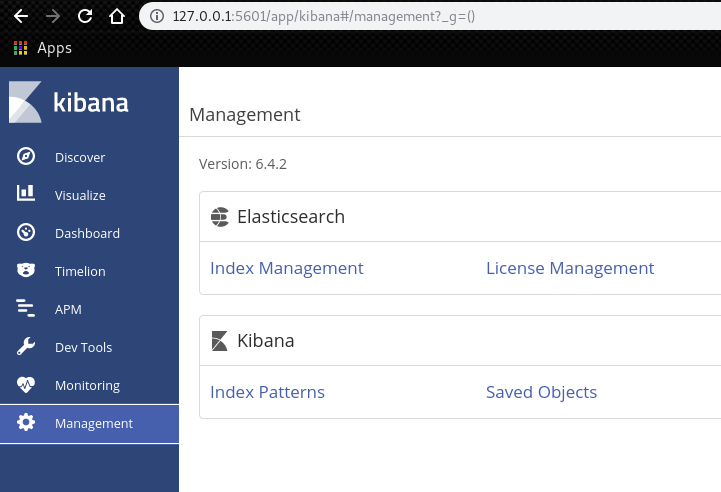Click the APM lines icon
This screenshot has height=492, width=721.
pyautogui.click(x=26, y=309)
